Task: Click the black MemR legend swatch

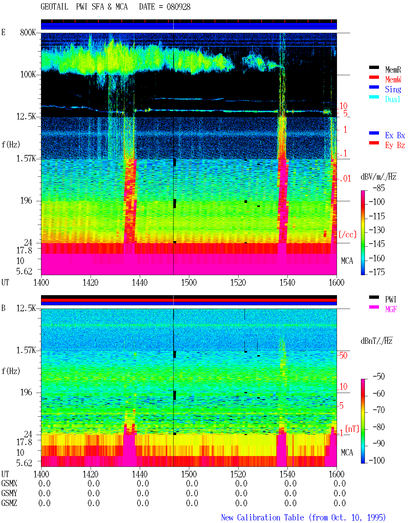Action: pos(374,67)
